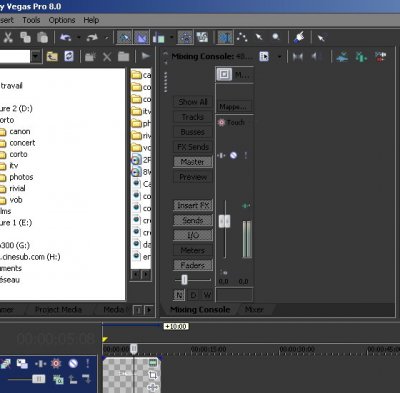Toggle the Insert FX section button
400x393 pixels.
pyautogui.click(x=193, y=205)
